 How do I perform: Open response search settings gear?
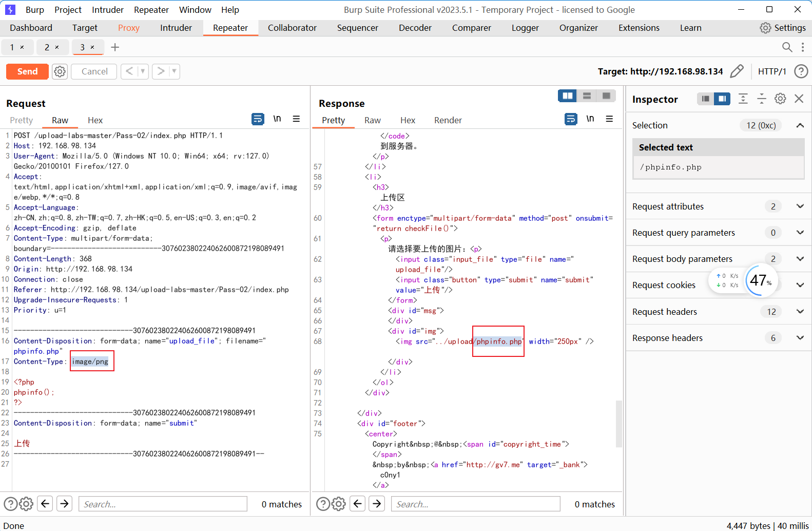pos(339,504)
